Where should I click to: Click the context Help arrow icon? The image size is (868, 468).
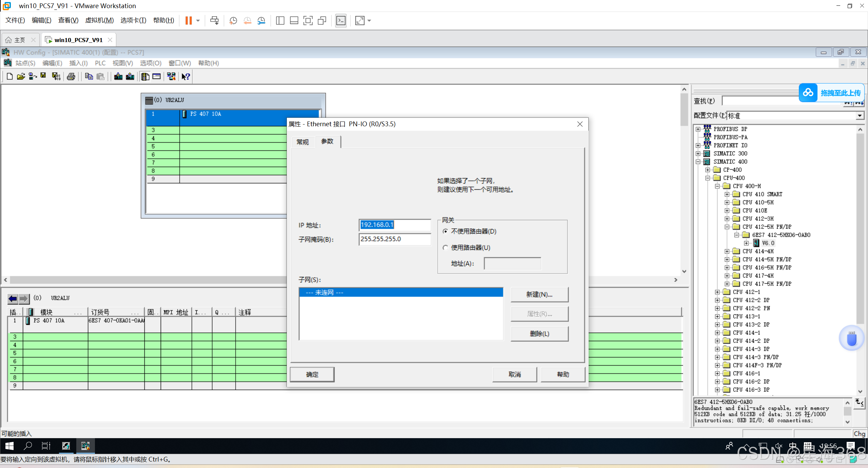coord(185,77)
